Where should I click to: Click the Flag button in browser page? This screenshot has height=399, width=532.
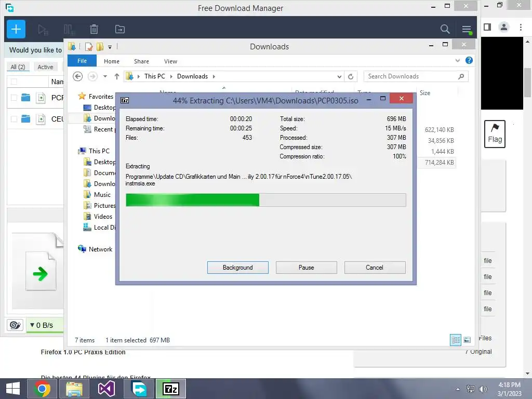tap(495, 134)
